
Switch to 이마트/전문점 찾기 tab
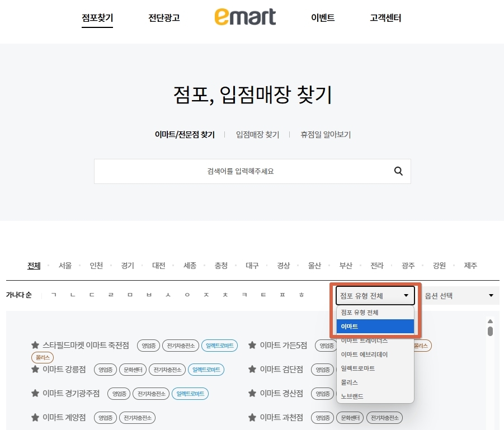coord(185,134)
